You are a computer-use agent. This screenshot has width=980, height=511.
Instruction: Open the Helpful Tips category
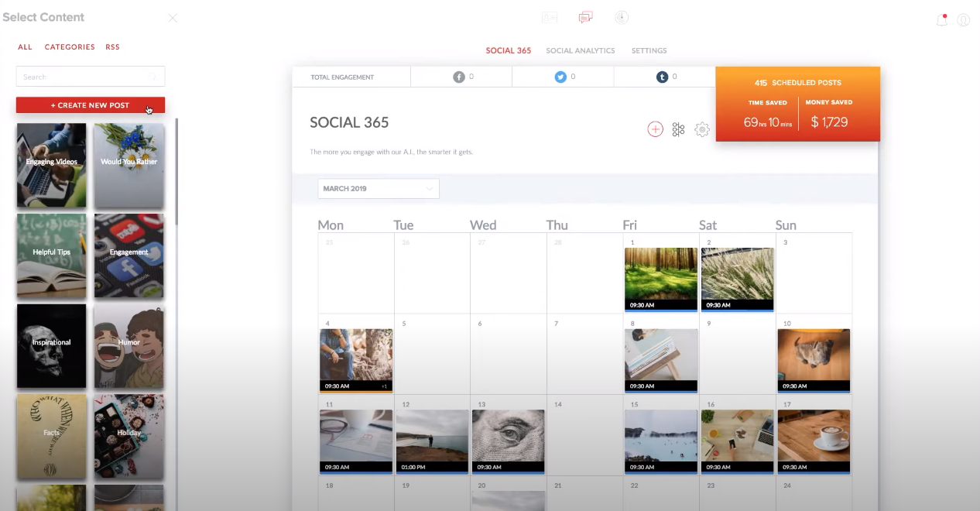[x=52, y=256]
